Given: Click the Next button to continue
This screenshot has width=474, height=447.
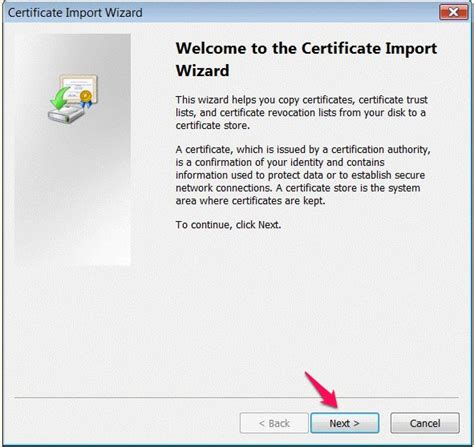Looking at the screenshot, I should (345, 423).
